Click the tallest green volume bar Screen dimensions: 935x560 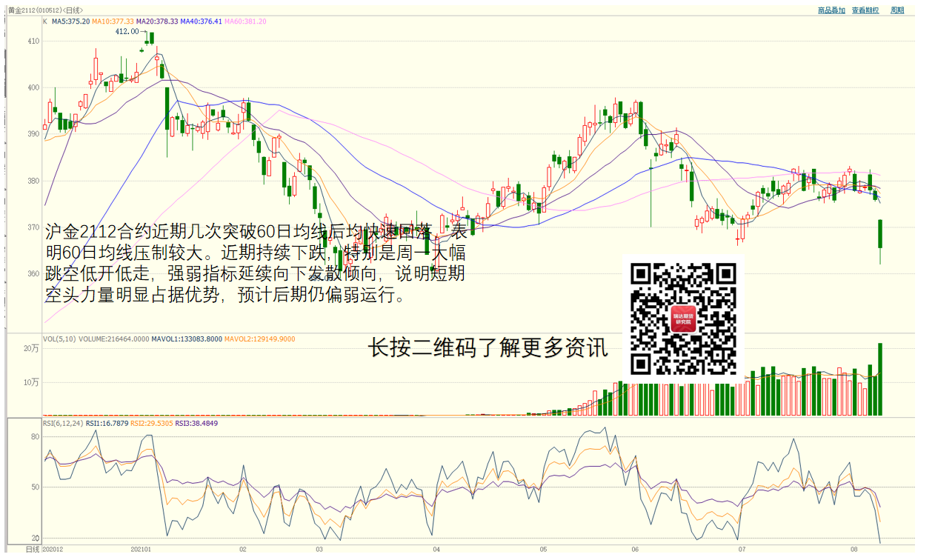[880, 379]
